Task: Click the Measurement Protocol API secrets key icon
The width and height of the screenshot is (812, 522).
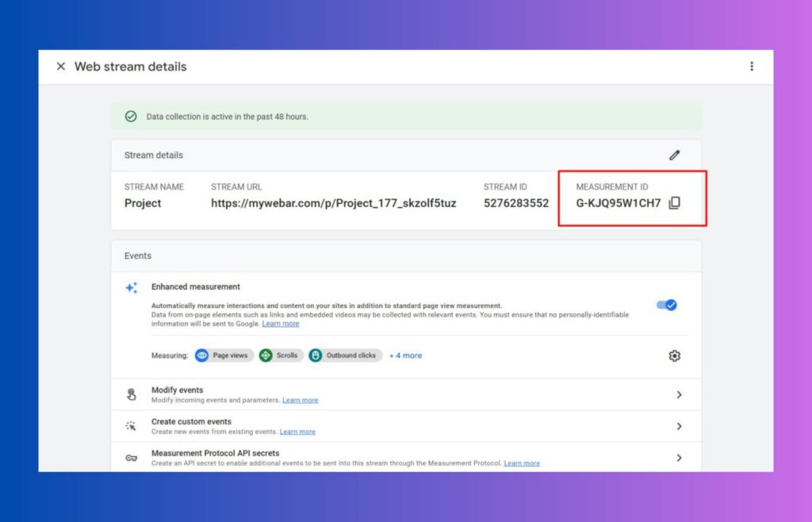Action: [x=132, y=458]
